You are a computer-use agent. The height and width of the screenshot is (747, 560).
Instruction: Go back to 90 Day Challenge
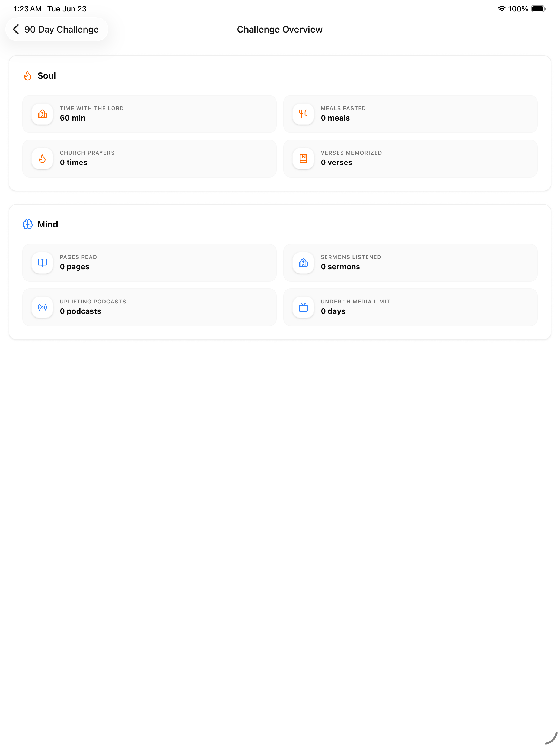57,29
